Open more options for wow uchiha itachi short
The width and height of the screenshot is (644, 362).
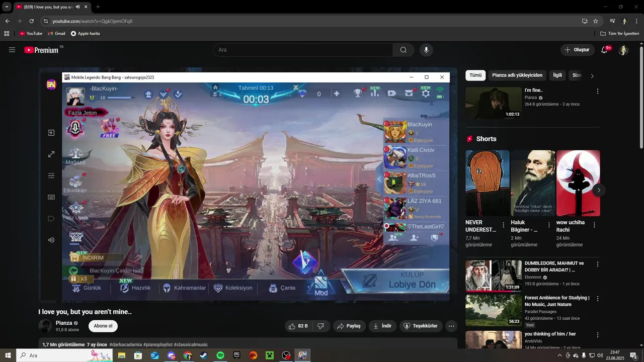coord(594,225)
